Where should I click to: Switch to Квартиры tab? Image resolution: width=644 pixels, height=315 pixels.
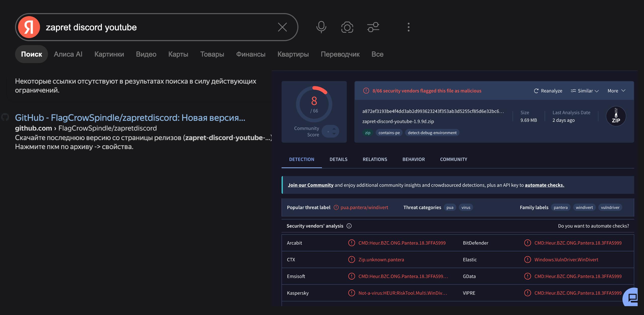coord(293,54)
